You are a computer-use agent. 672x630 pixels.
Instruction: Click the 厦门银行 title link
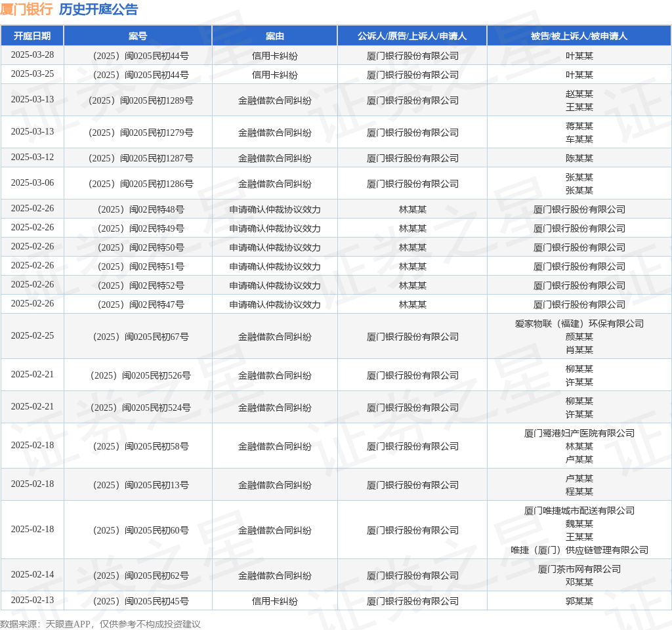coord(26,9)
